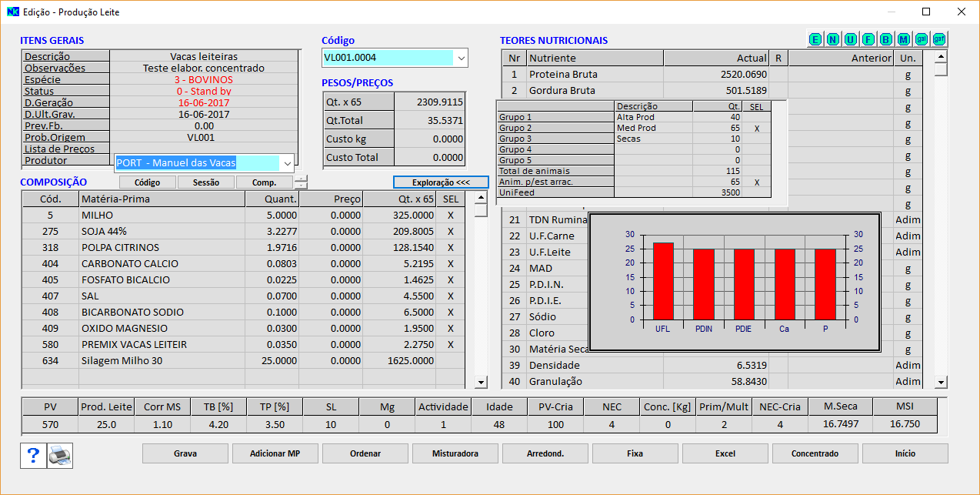Image resolution: width=980 pixels, height=495 pixels.
Task: Click the printer icon to print
Action: (60, 456)
